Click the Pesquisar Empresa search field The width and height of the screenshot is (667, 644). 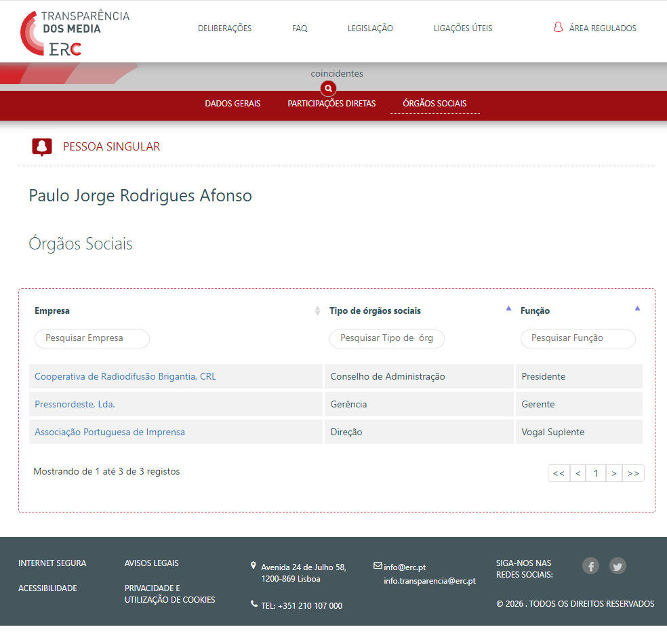92,338
